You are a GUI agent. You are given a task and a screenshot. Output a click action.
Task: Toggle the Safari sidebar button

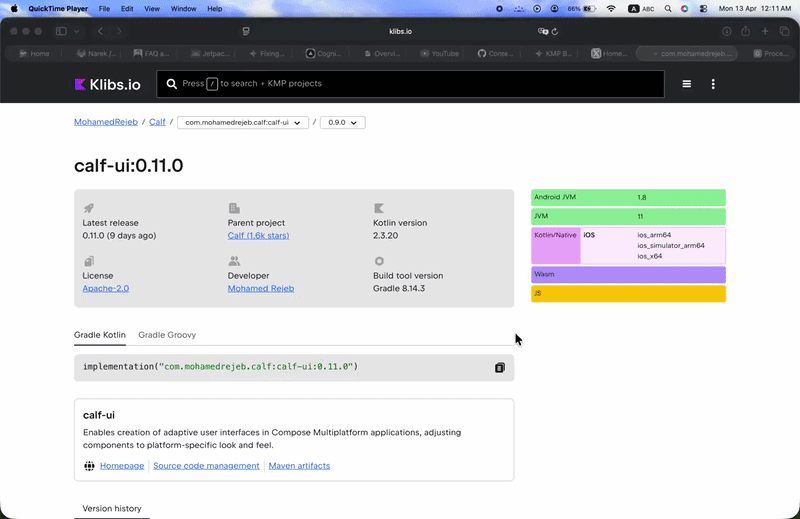coord(61,31)
